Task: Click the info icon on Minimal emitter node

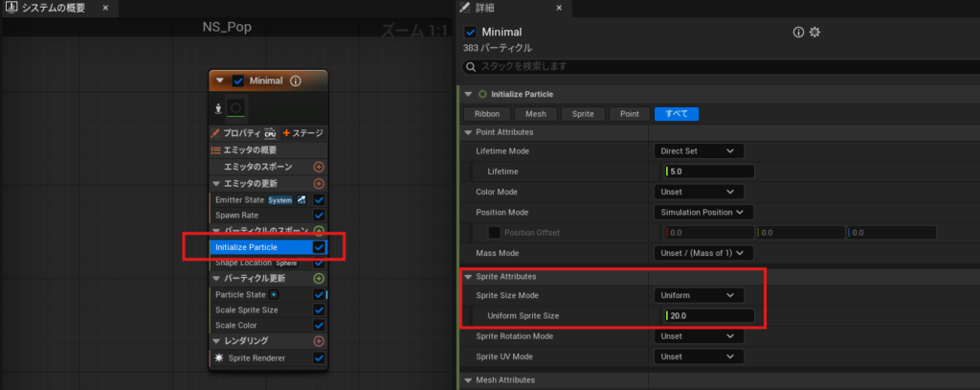Action: [x=297, y=80]
